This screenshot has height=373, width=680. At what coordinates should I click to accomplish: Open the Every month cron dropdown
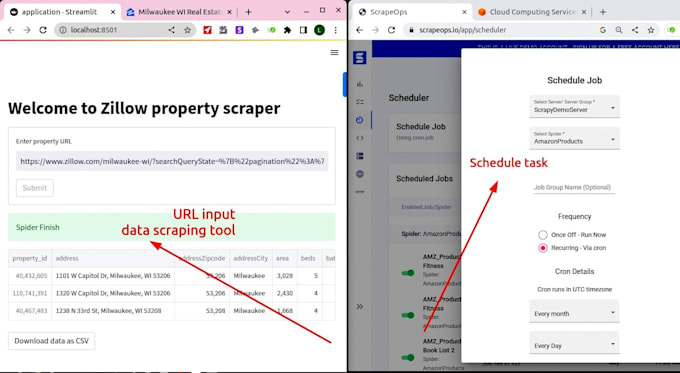pyautogui.click(x=574, y=311)
